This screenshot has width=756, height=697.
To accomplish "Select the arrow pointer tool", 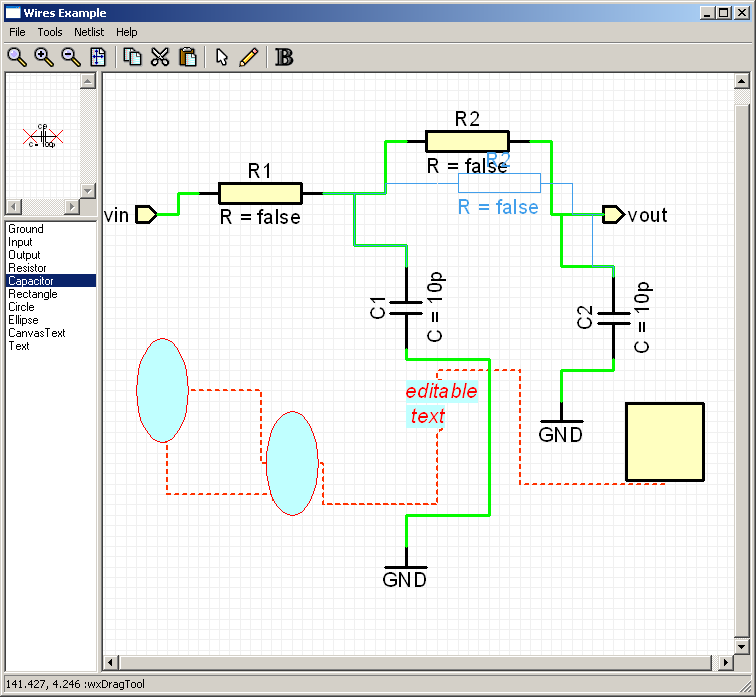I will 222,56.
